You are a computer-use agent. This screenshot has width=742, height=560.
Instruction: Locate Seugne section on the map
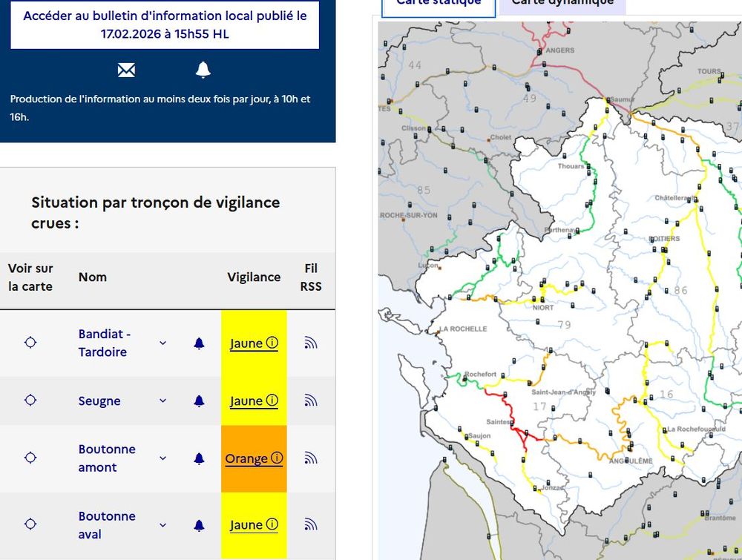click(30, 401)
